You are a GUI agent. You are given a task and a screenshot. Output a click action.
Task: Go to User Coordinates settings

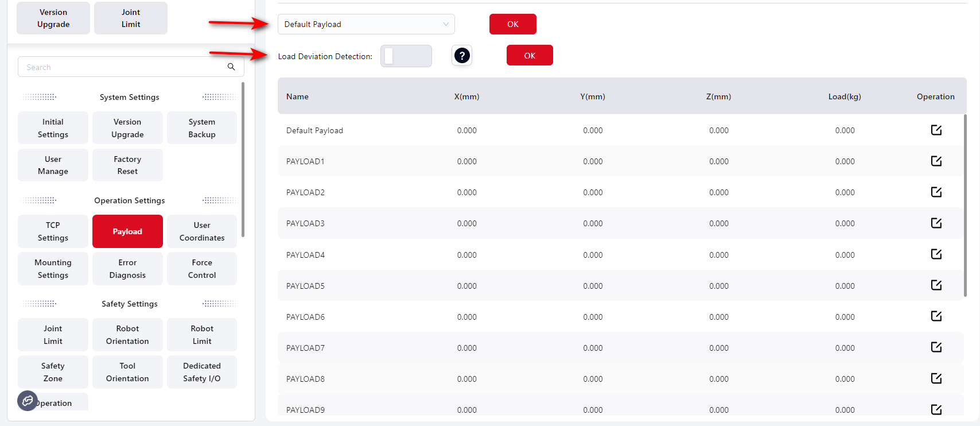202,231
